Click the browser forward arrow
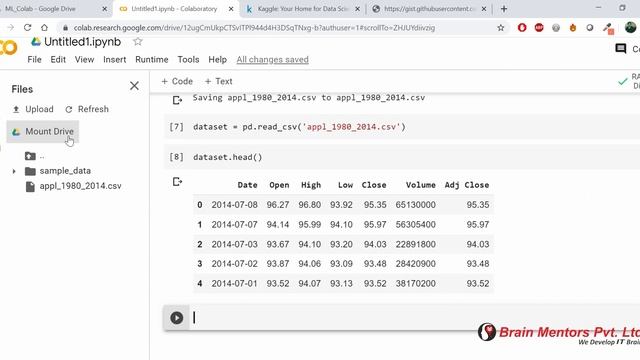This screenshot has width=640, height=360. pyautogui.click(x=11, y=28)
